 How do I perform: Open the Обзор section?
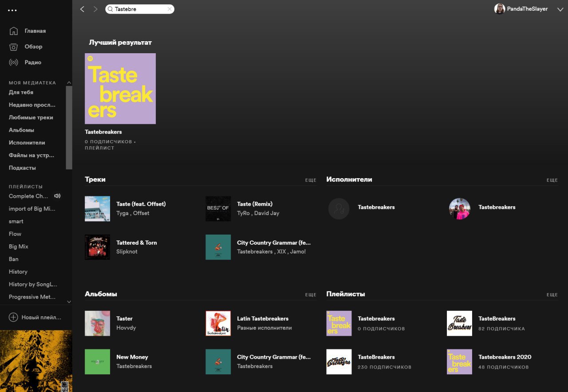coord(33,47)
